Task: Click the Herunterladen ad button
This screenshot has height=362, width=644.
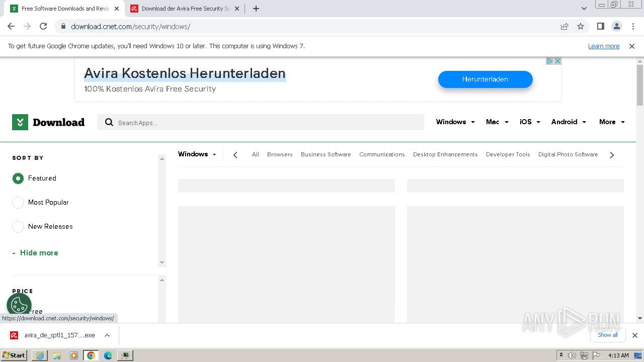Action: [485, 79]
